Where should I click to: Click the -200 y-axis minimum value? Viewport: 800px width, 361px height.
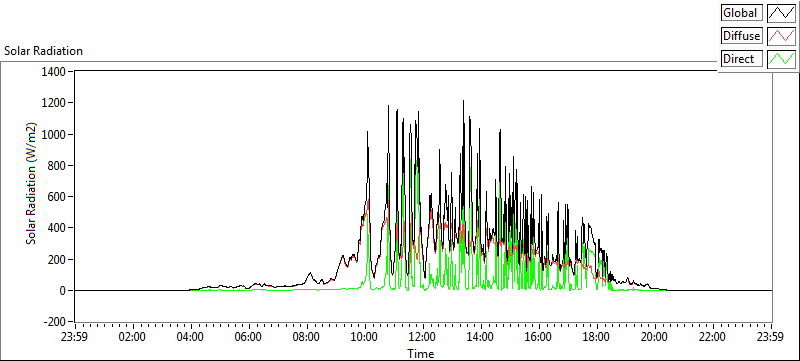point(55,322)
